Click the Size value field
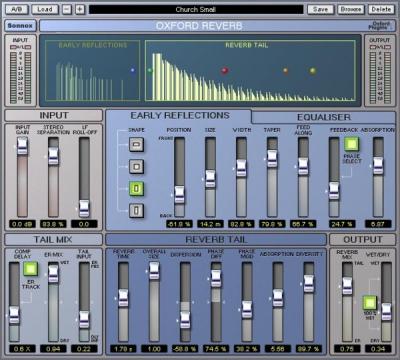The image size is (400, 360). (x=210, y=224)
